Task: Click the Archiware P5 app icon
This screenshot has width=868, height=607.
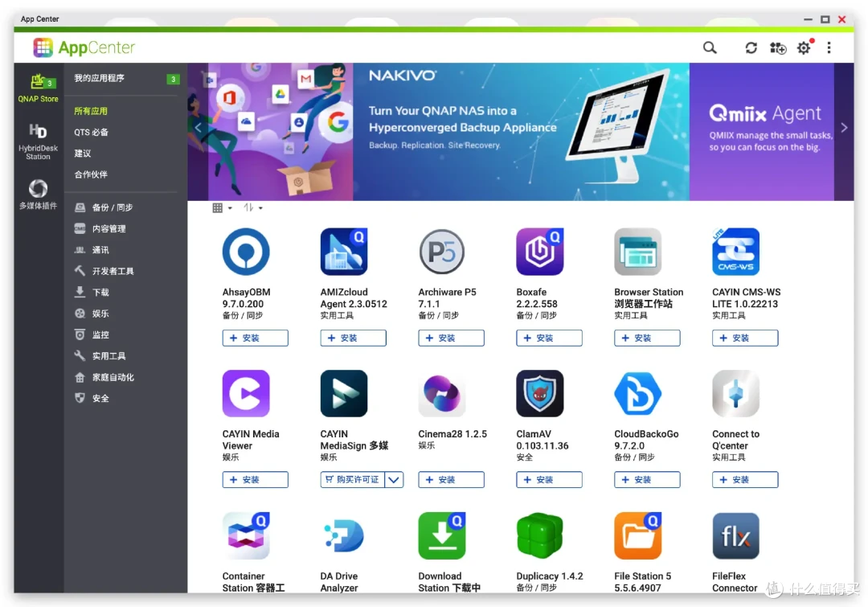Action: (x=442, y=252)
